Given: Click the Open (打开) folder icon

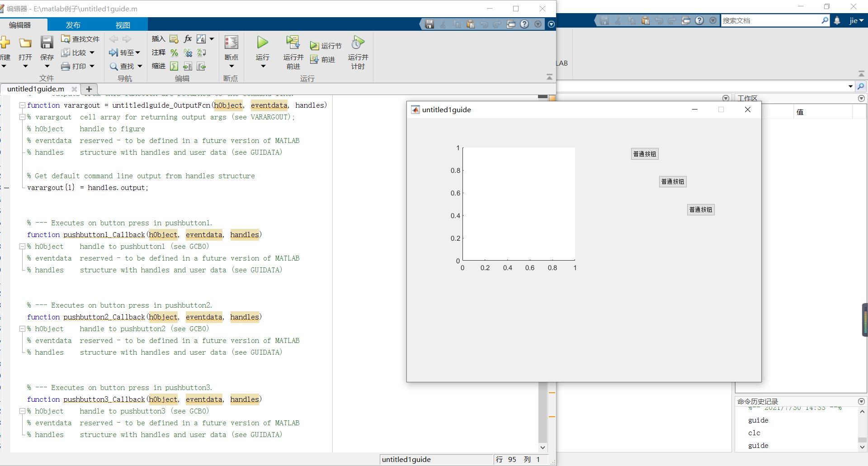Looking at the screenshot, I should pyautogui.click(x=25, y=43).
